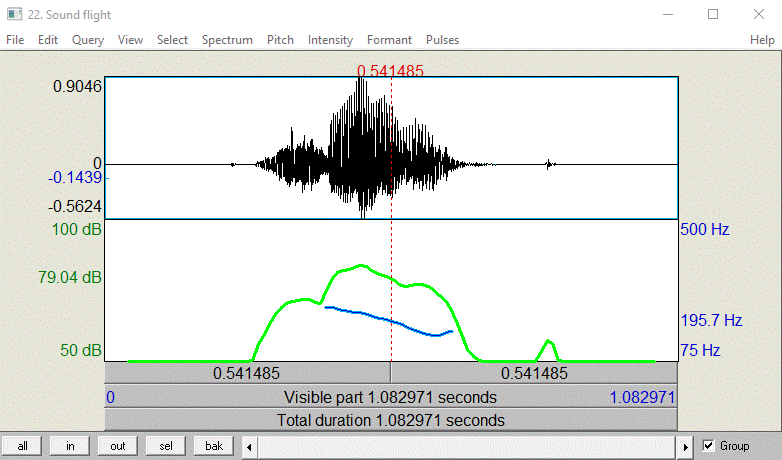
Task: Click the 75 Hz pitch floor label
Action: (700, 350)
